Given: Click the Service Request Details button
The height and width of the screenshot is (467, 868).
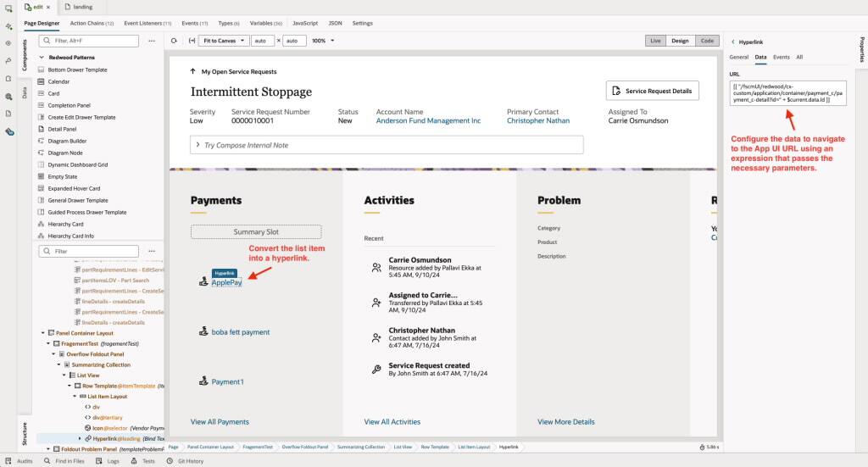Looking at the screenshot, I should (x=653, y=91).
